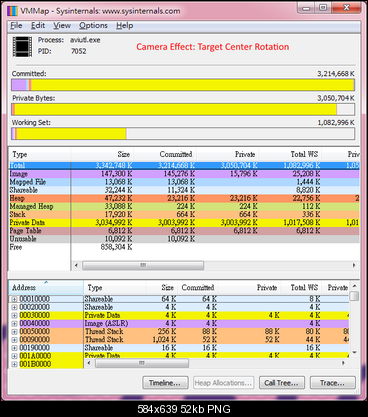The height and width of the screenshot is (417, 368).
Task: Click the Timeline... button
Action: click(x=165, y=383)
